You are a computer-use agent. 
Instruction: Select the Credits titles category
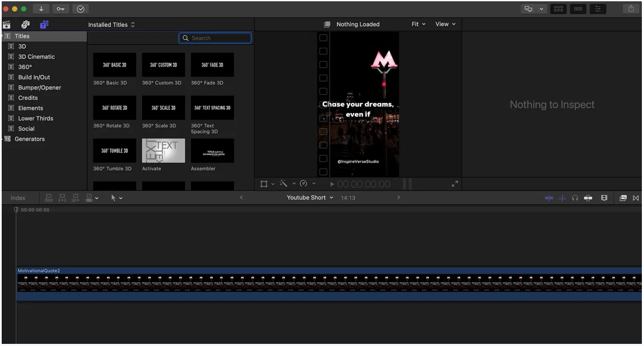(28, 97)
